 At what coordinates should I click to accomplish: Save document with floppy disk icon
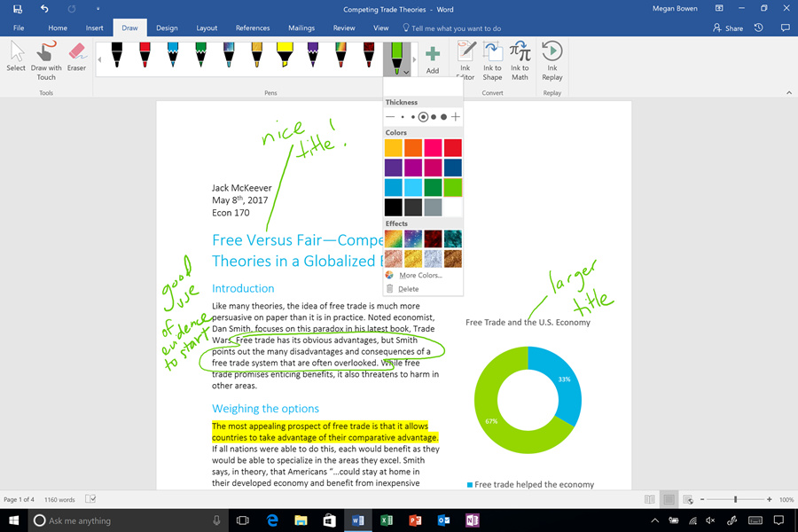tap(18, 9)
